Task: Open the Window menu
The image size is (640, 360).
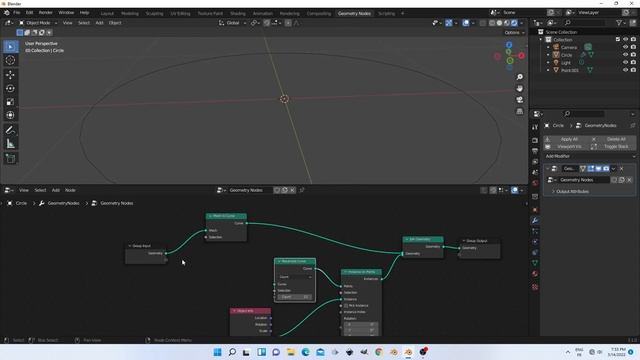Action: click(66, 13)
